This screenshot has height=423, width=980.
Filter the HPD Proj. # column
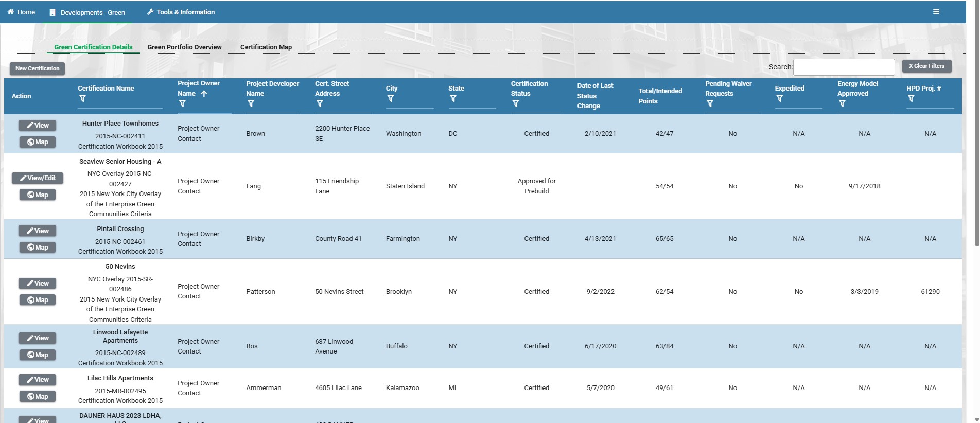coord(911,98)
